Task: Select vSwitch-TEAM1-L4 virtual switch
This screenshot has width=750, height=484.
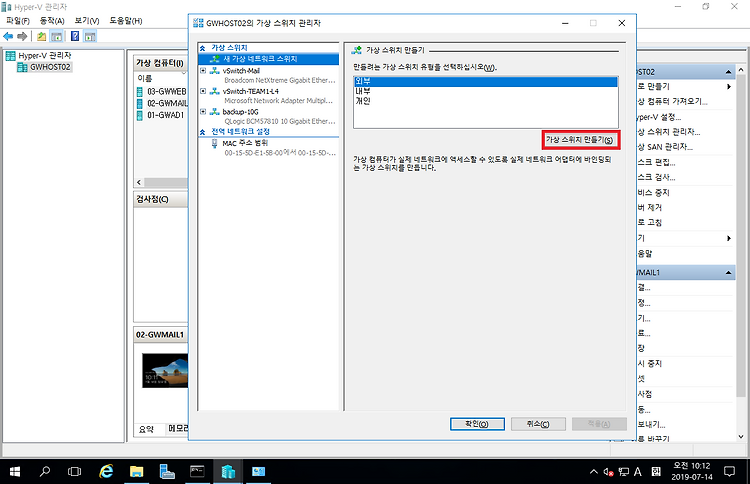Action: pos(251,91)
